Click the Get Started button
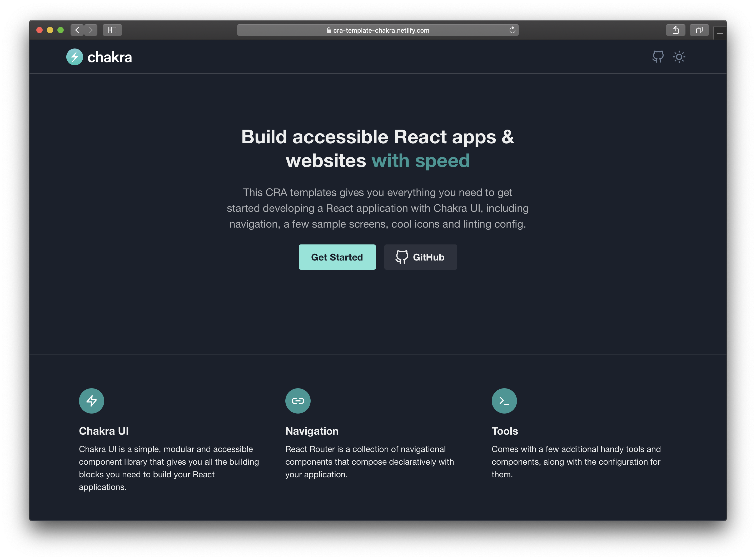The width and height of the screenshot is (756, 560). [x=337, y=257]
